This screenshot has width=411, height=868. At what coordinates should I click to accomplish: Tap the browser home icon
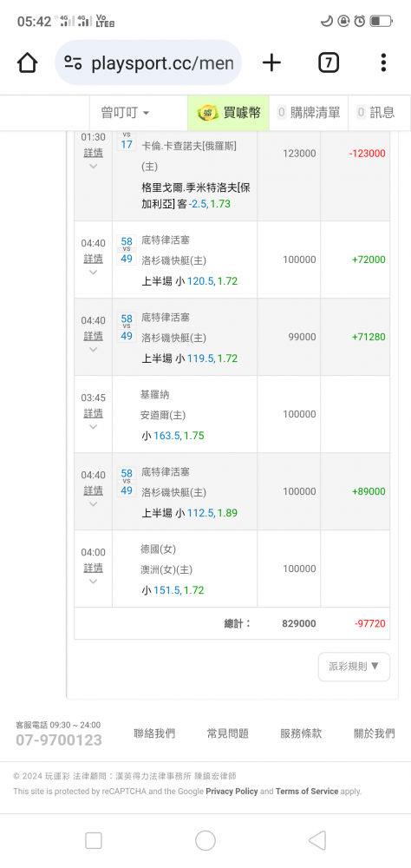pos(27,62)
